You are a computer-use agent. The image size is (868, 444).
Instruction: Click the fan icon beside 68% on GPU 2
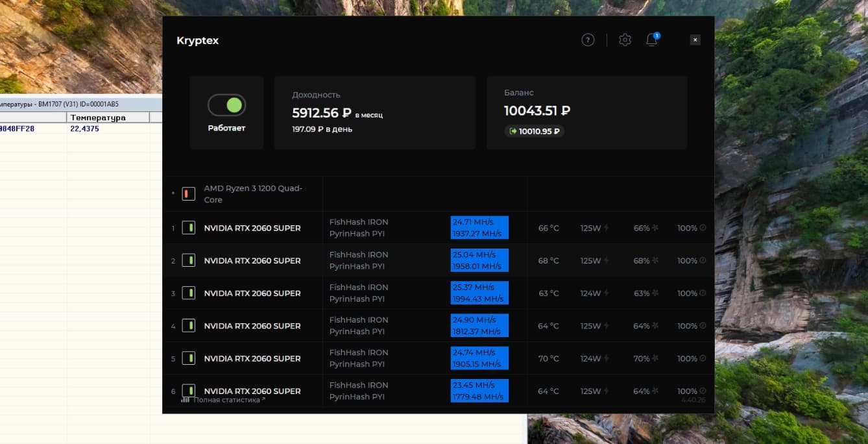click(x=655, y=261)
